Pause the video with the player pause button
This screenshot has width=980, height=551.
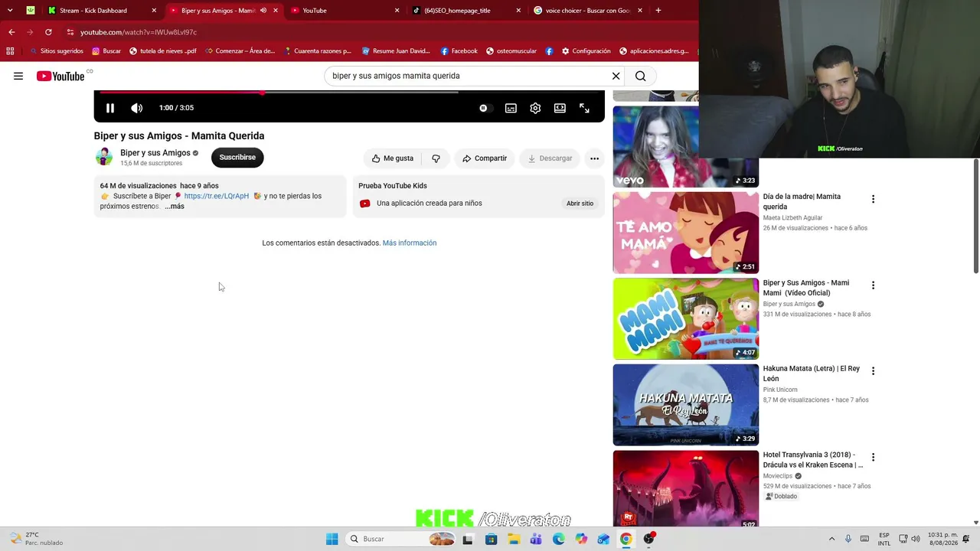click(109, 108)
